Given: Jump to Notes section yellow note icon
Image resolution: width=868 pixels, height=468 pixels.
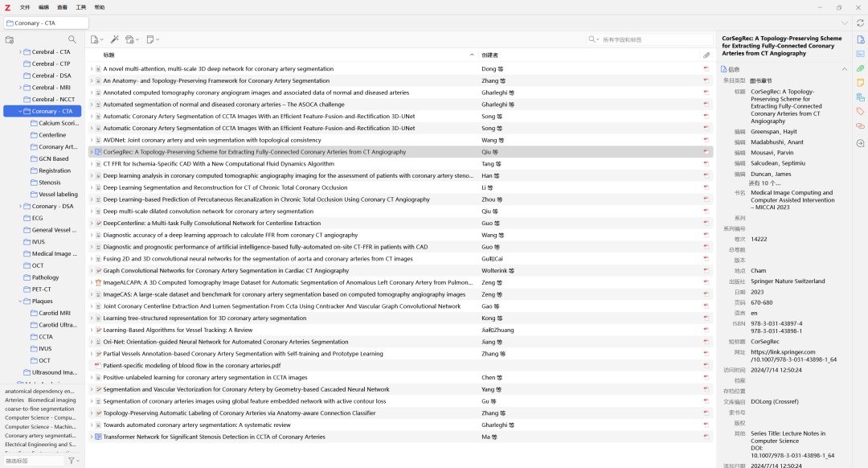Looking at the screenshot, I should 860,83.
